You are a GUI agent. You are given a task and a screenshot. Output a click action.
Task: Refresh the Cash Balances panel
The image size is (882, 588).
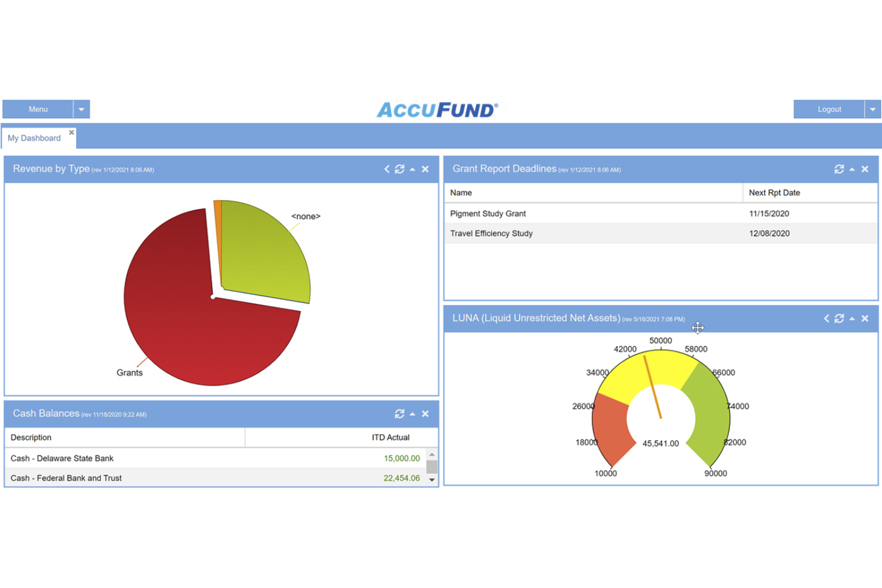pos(399,413)
